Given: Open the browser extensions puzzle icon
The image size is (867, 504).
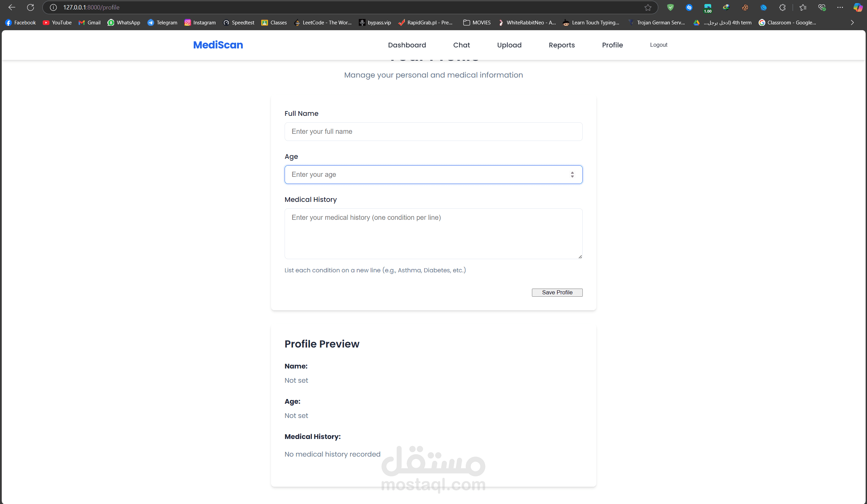Looking at the screenshot, I should click(x=782, y=7).
